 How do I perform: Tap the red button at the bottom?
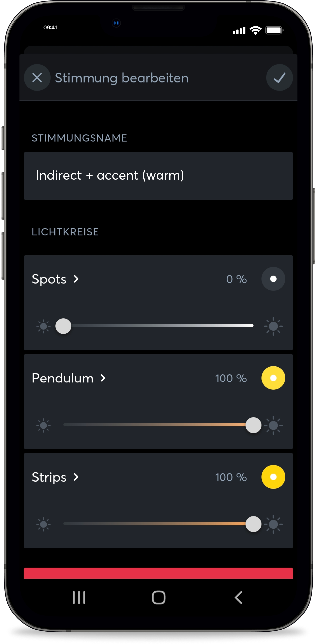[158, 573]
